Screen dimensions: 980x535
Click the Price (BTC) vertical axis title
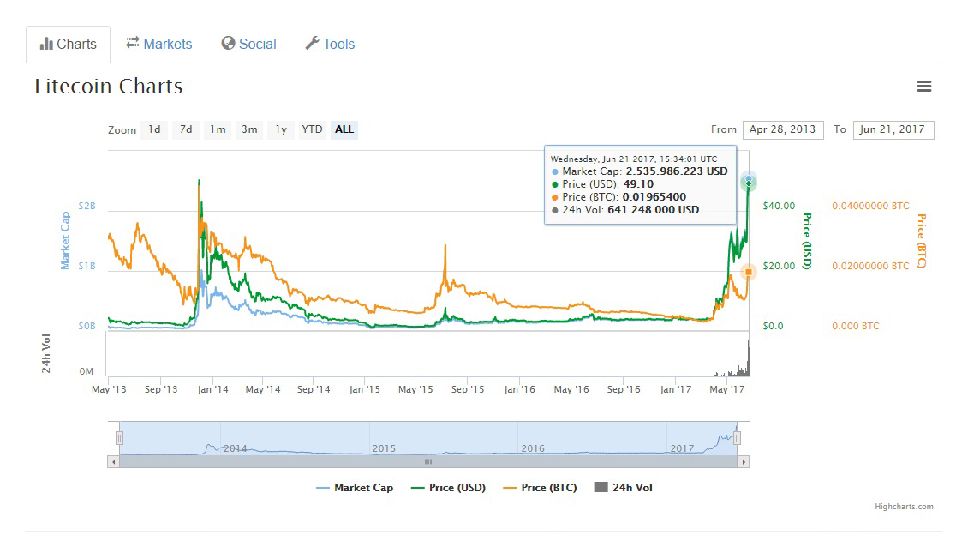tap(921, 241)
